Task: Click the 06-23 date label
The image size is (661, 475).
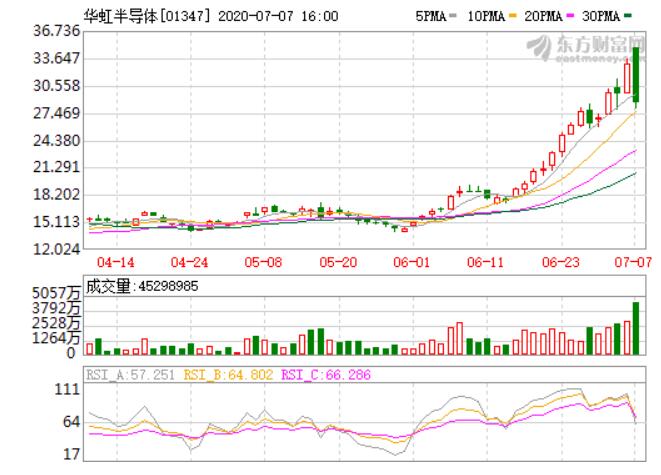Action: (x=560, y=263)
